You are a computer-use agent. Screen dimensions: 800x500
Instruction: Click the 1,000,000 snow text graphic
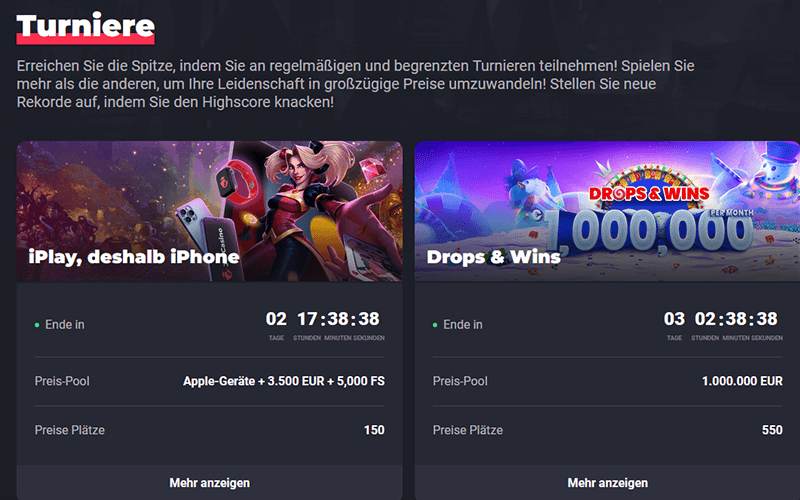[648, 232]
